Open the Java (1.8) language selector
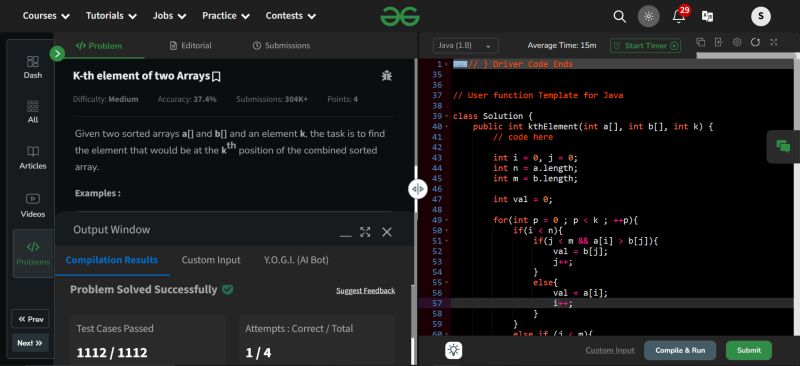Viewport: 800px width, 366px height. tap(465, 45)
